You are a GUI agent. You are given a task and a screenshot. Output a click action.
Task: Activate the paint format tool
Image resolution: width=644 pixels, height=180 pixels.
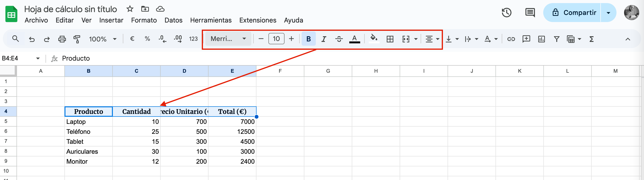tap(77, 39)
